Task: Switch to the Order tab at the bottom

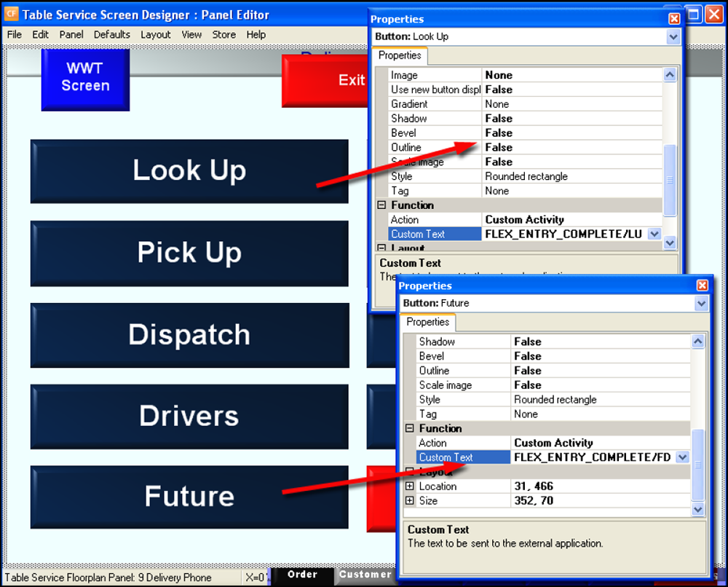Action: click(303, 575)
